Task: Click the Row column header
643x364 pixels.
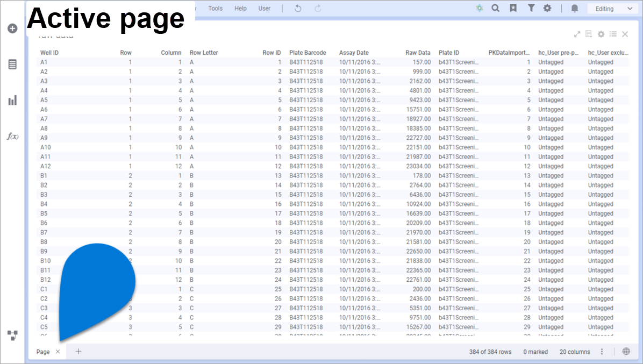Action: pyautogui.click(x=125, y=53)
